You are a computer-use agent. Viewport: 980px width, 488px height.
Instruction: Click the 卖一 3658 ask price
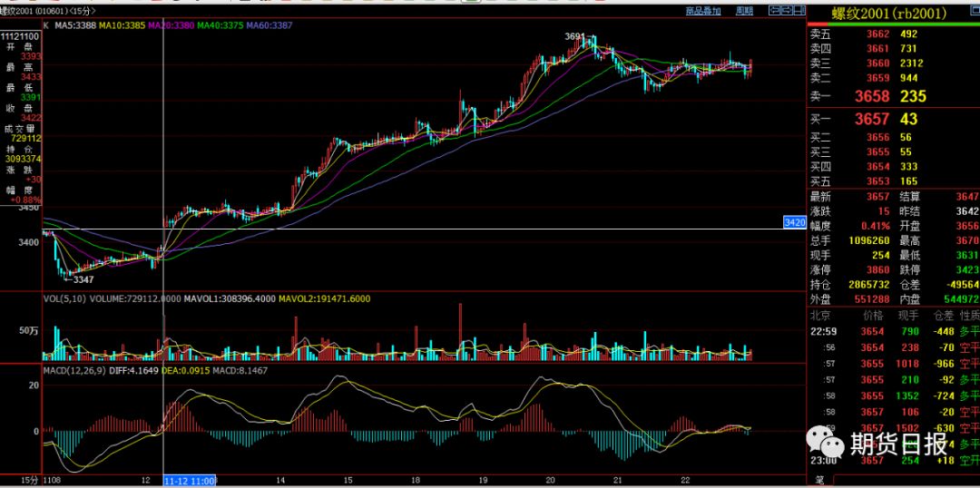(872, 96)
